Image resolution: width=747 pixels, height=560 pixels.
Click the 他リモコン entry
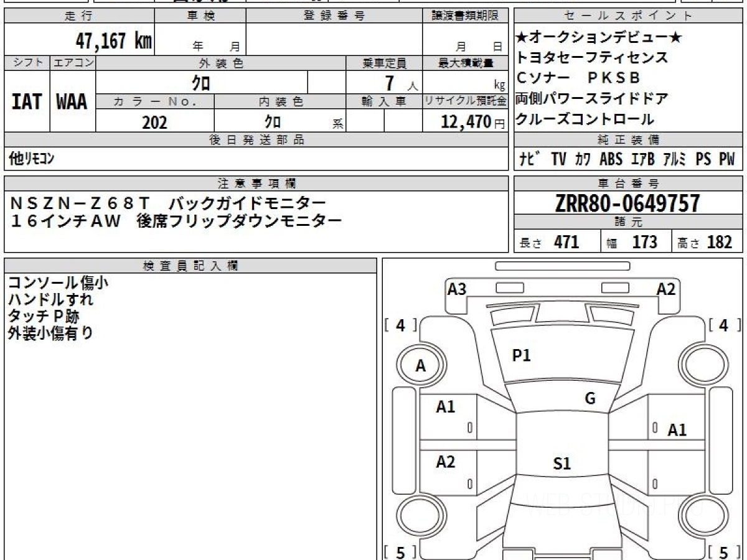tap(31, 159)
